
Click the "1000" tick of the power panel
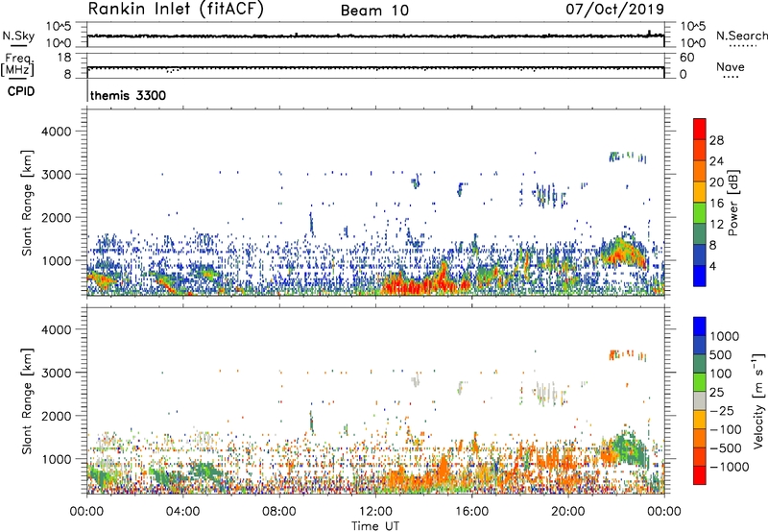(x=57, y=260)
